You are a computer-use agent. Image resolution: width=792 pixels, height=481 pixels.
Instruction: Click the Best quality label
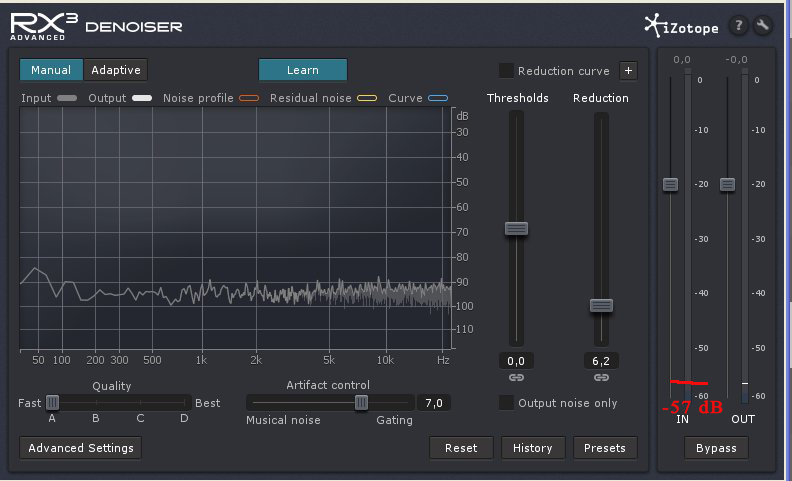point(208,403)
